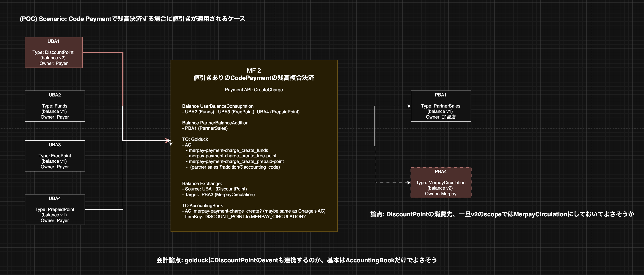Select the UBA4 PrepaidPoint box

click(x=55, y=209)
